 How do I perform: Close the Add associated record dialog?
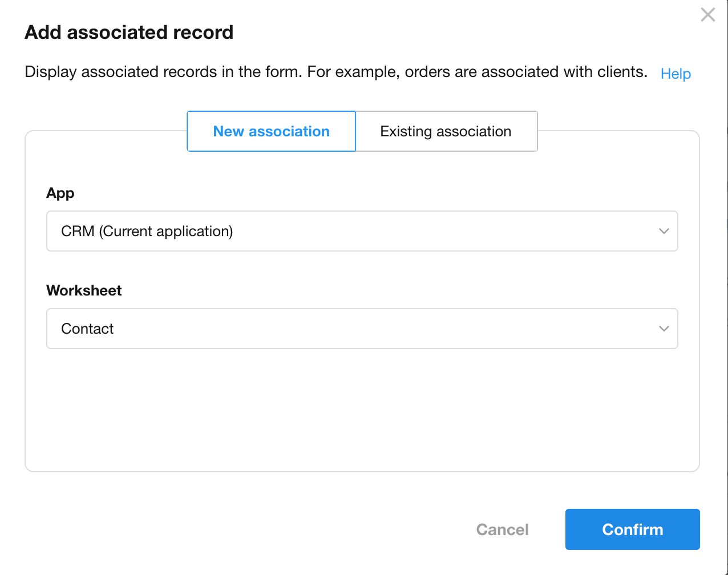tap(707, 15)
